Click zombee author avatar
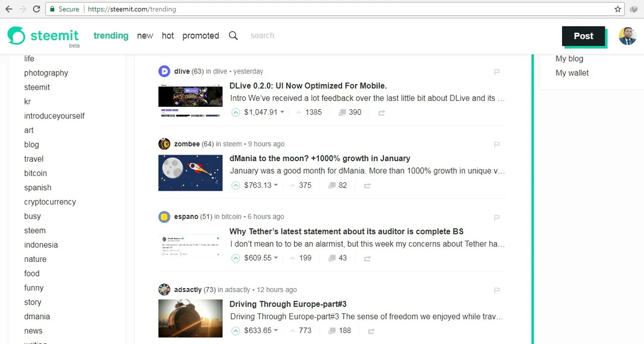Image resolution: width=644 pixels, height=344 pixels. click(164, 144)
